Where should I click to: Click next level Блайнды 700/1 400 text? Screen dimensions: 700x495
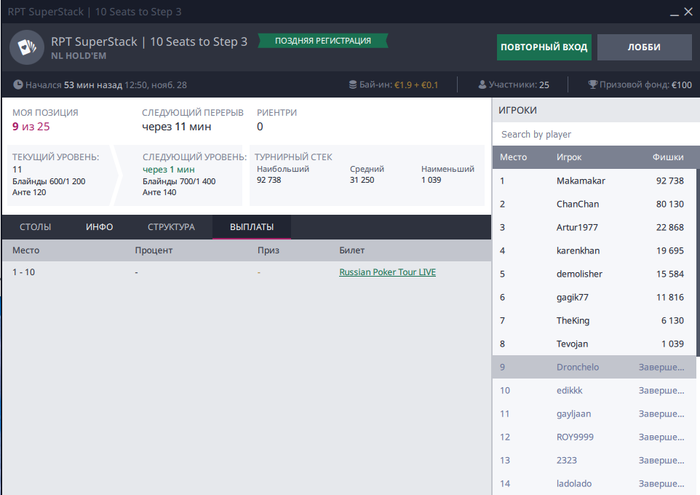pyautogui.click(x=179, y=181)
